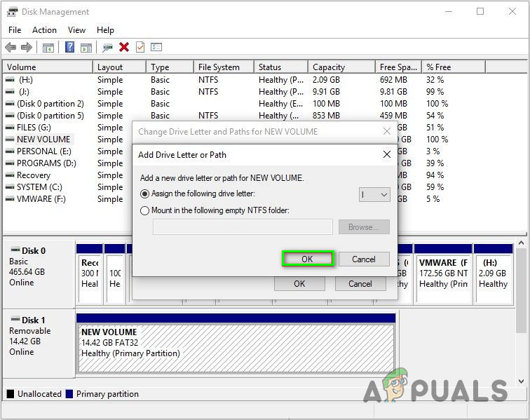The image size is (530, 420).
Task: Open the Action menu
Action: (x=44, y=30)
